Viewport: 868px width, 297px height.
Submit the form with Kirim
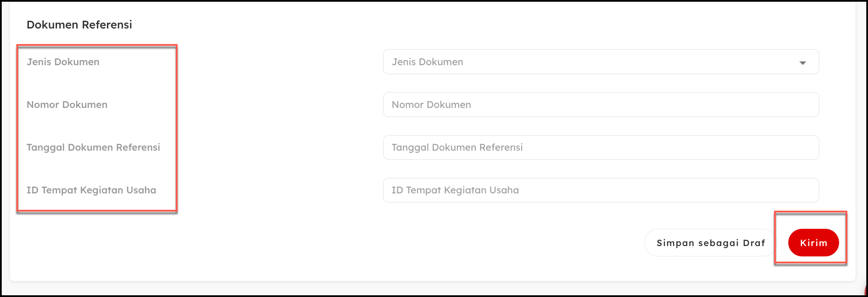[813, 243]
